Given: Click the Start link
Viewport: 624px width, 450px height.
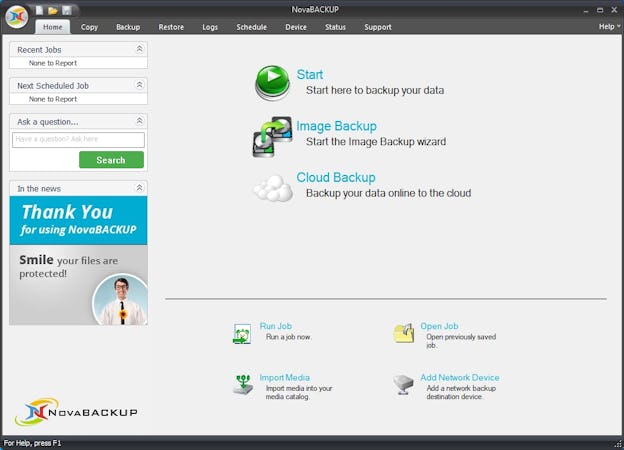Looking at the screenshot, I should tap(310, 74).
